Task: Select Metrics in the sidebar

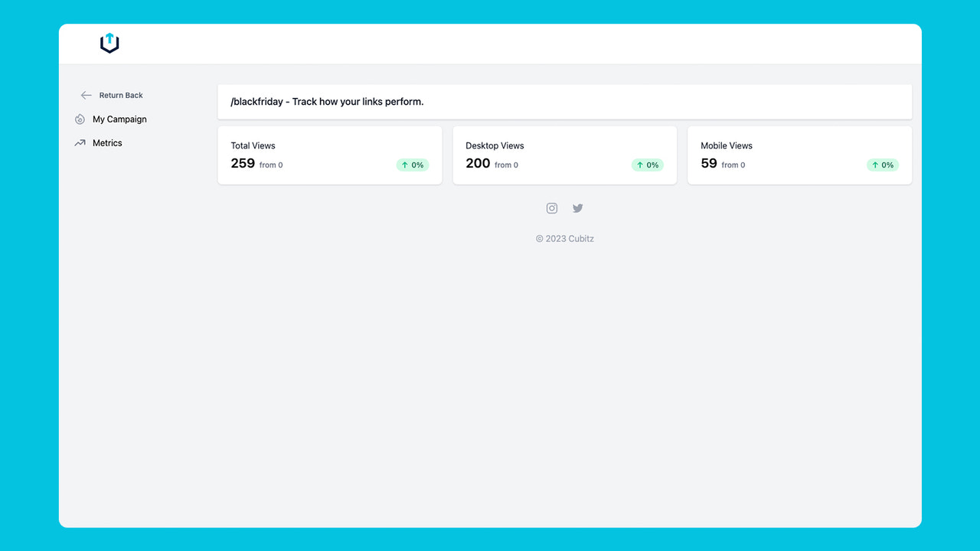Action: point(106,143)
